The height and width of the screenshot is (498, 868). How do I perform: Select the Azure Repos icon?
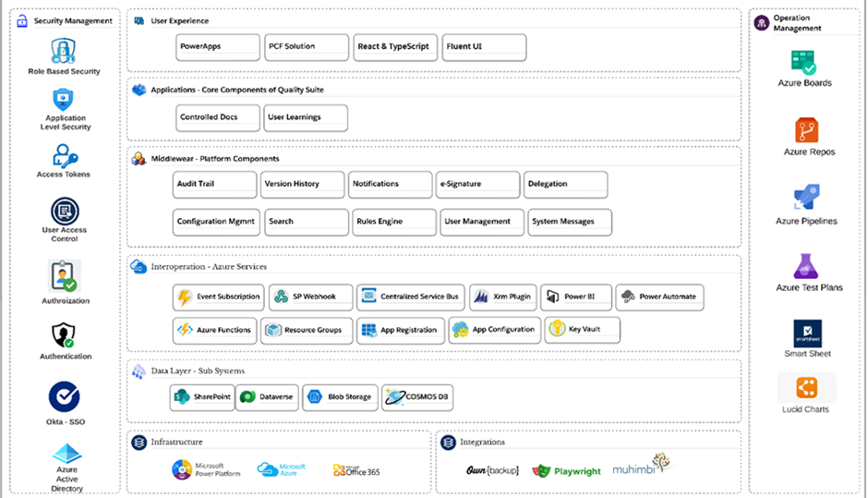click(x=806, y=130)
